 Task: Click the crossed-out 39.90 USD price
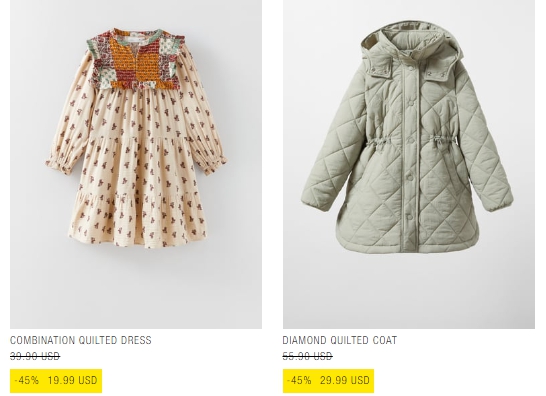click(x=35, y=356)
